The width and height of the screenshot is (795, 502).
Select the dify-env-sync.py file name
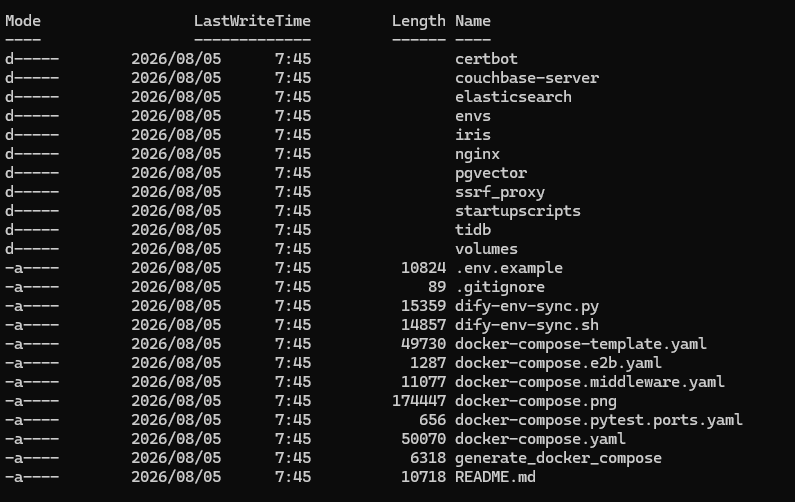527,306
